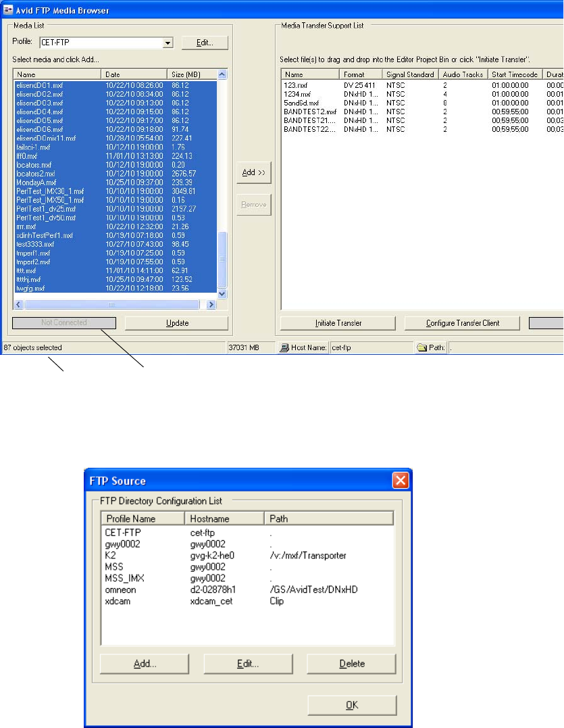This screenshot has height=728, width=564.
Task: Click the Edit... button beside Profile
Action: click(x=205, y=43)
